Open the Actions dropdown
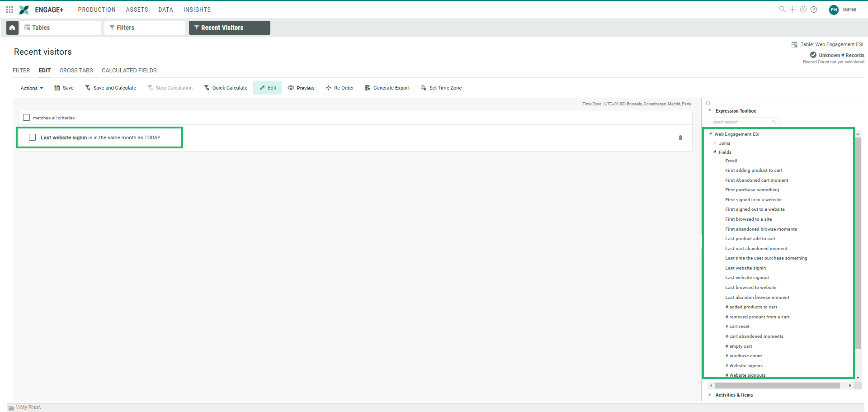 [32, 88]
